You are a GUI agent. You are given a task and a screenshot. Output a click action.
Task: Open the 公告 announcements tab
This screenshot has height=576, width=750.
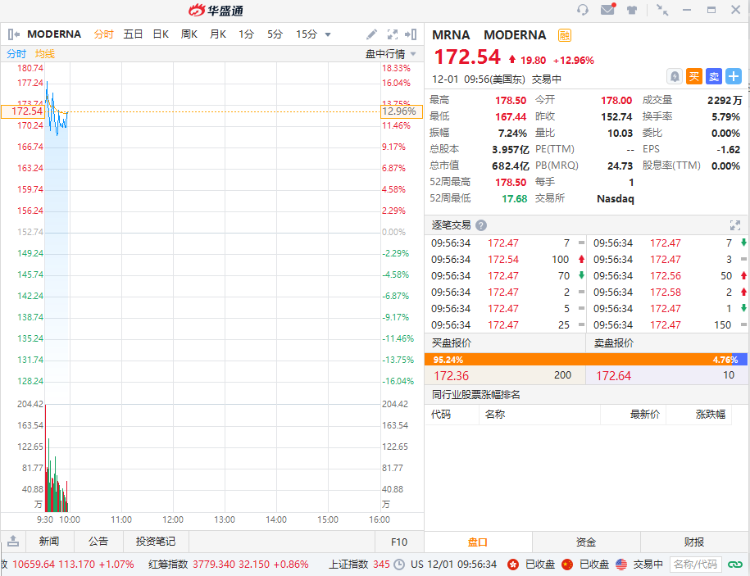[x=98, y=542]
